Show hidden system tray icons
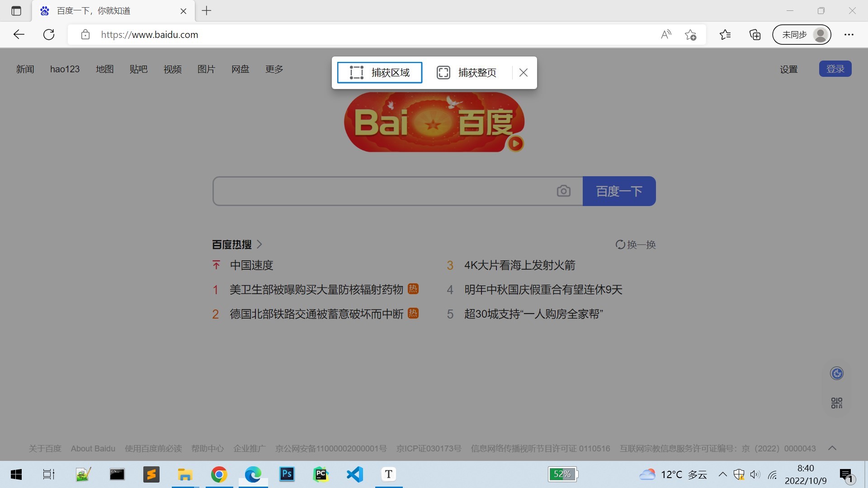Image resolution: width=868 pixels, height=488 pixels. [x=723, y=474]
